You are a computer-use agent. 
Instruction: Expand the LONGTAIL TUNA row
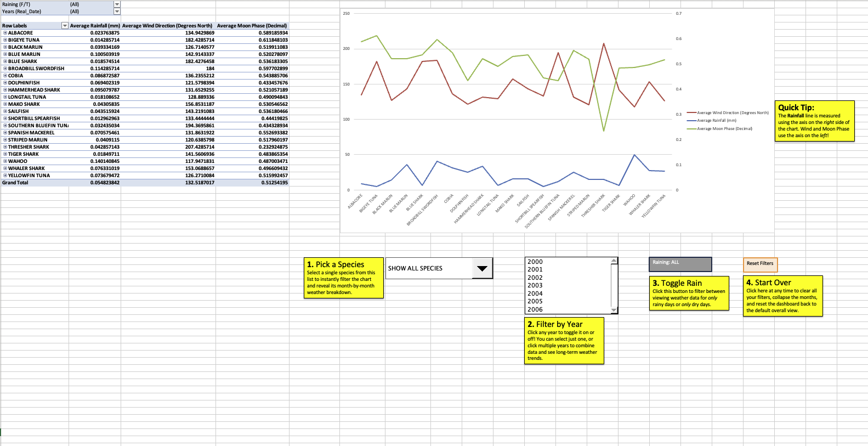[x=5, y=97]
